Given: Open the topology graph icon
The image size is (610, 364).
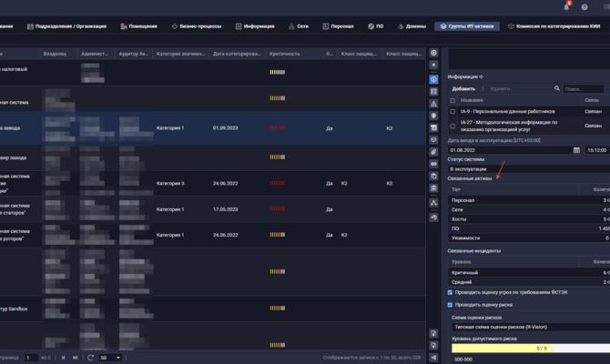Looking at the screenshot, I should (433, 203).
